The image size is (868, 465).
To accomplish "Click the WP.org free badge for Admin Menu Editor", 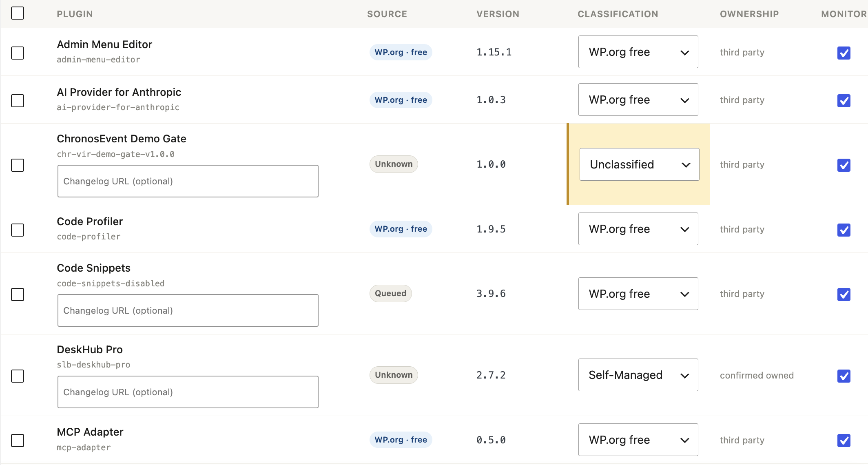I will (401, 52).
